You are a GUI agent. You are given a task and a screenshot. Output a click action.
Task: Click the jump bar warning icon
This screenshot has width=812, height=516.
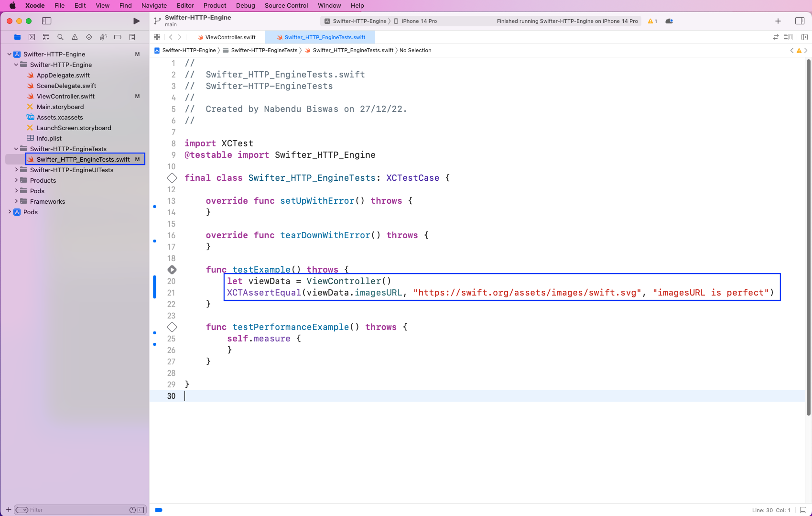(x=799, y=50)
